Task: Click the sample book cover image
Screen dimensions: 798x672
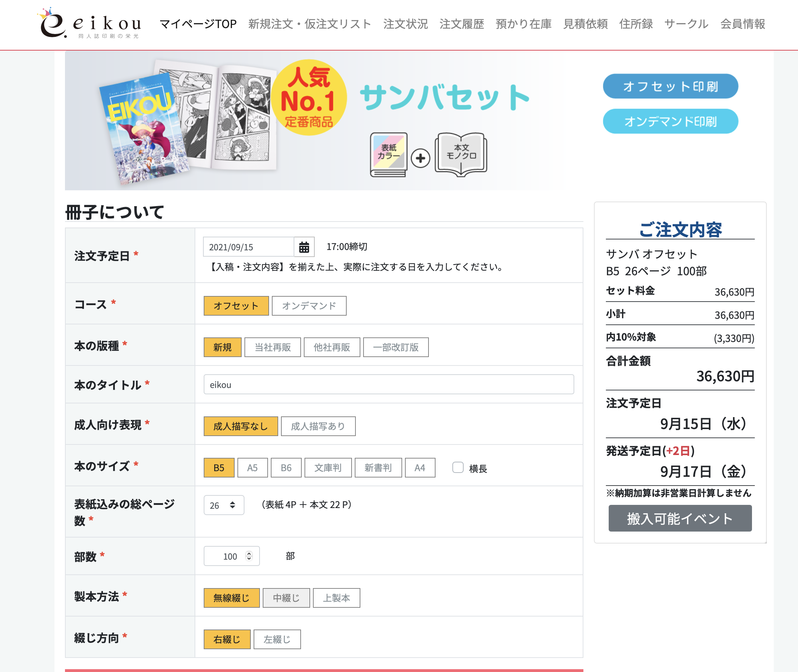Action: pyautogui.click(x=143, y=130)
